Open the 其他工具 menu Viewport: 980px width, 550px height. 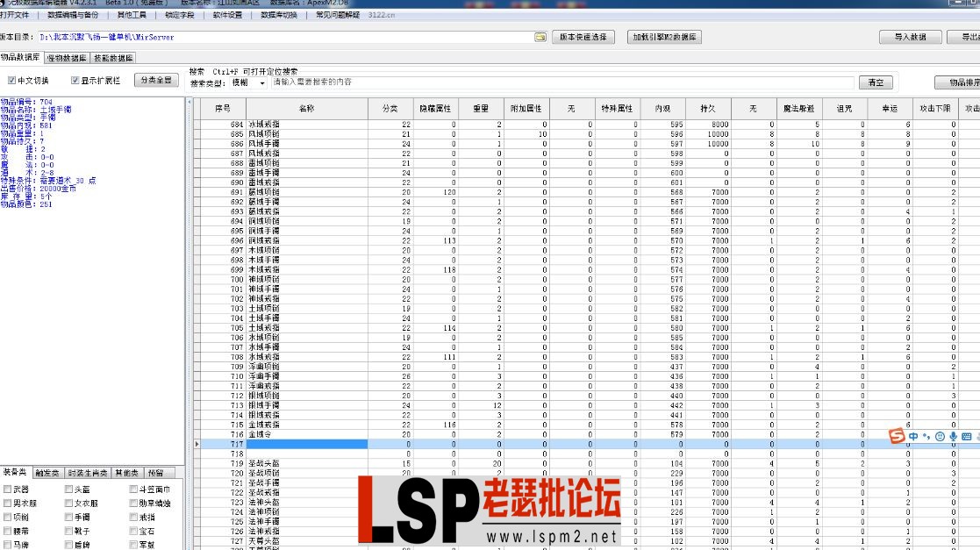tap(132, 14)
